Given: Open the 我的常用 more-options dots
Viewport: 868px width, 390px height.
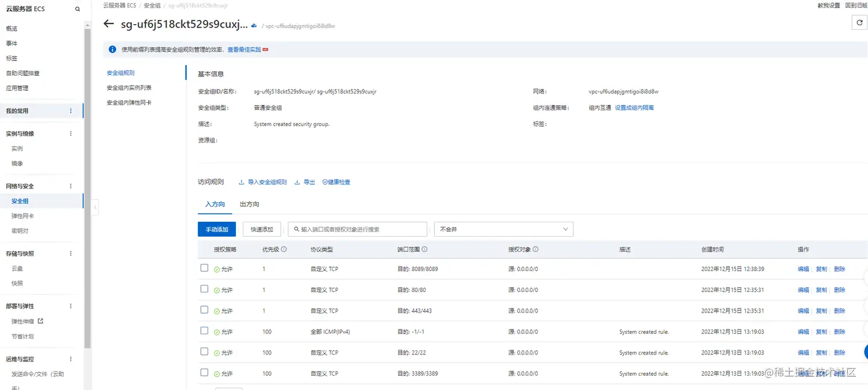Looking at the screenshot, I should [71, 111].
